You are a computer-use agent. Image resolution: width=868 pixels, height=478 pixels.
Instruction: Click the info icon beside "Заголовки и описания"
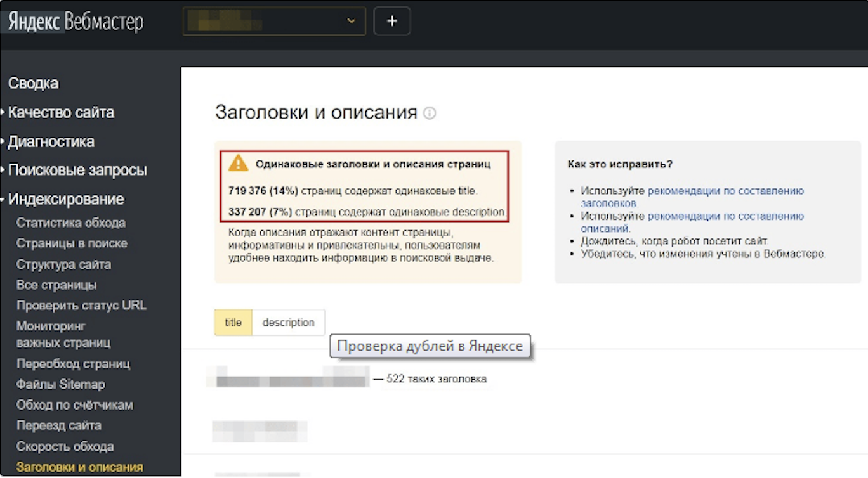pyautogui.click(x=431, y=113)
